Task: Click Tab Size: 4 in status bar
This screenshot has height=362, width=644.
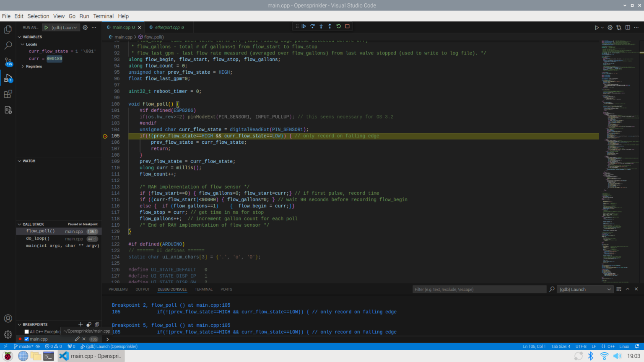Action: (x=561, y=346)
